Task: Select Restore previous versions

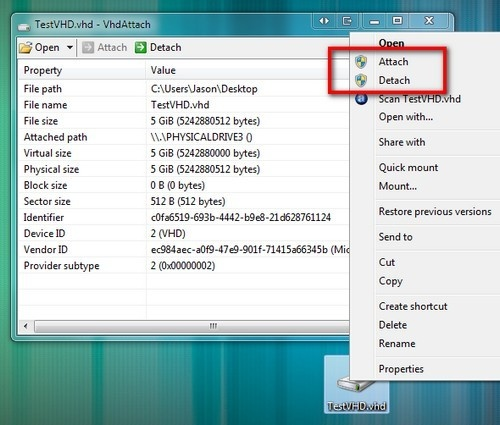Action: pyautogui.click(x=435, y=212)
